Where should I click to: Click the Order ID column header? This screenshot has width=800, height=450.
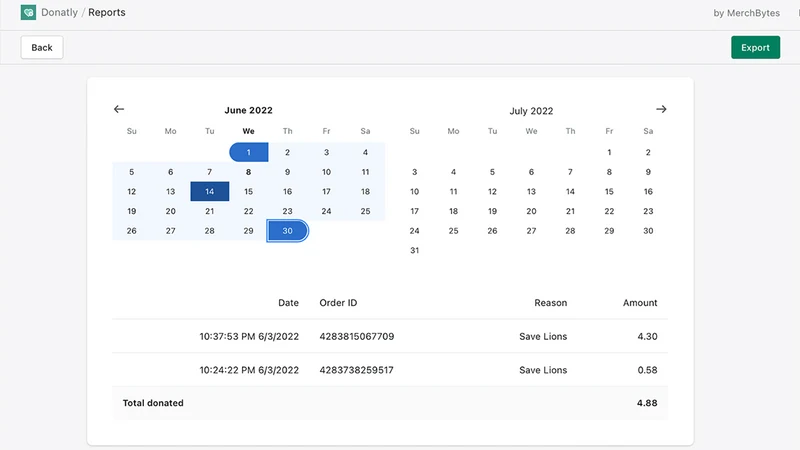point(338,303)
